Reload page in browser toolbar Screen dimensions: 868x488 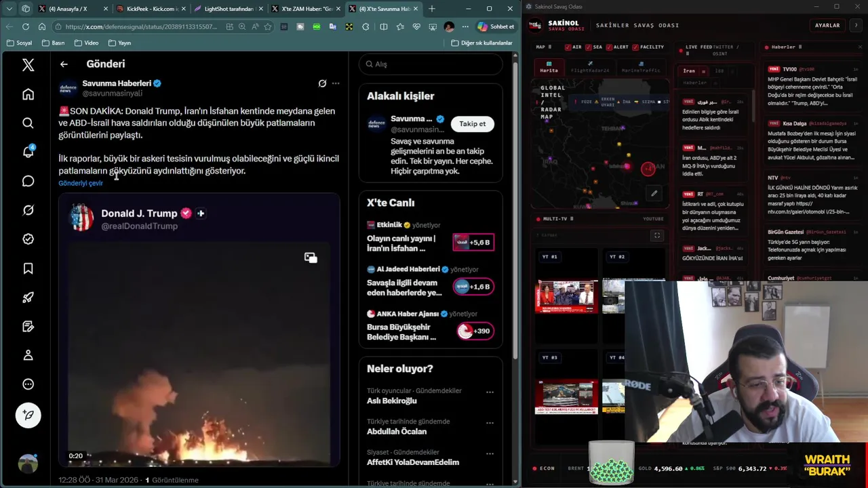click(25, 26)
